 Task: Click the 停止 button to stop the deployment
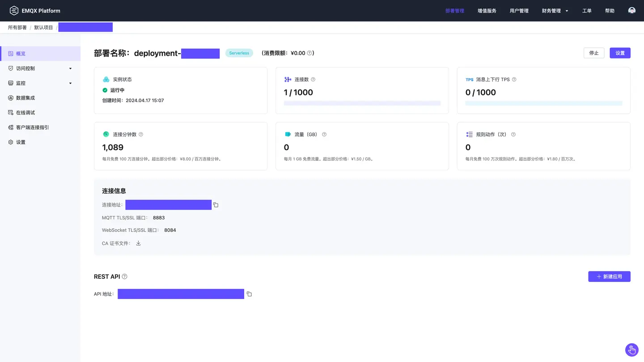tap(594, 53)
